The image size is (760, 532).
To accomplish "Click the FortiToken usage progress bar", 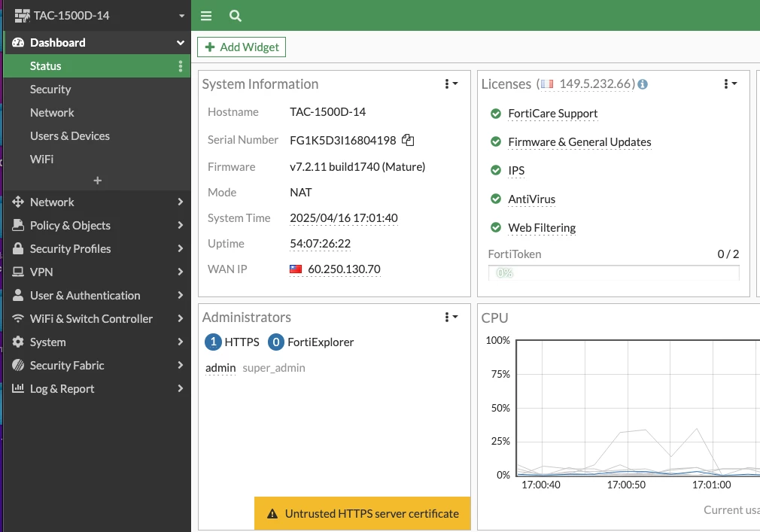I will (x=613, y=273).
